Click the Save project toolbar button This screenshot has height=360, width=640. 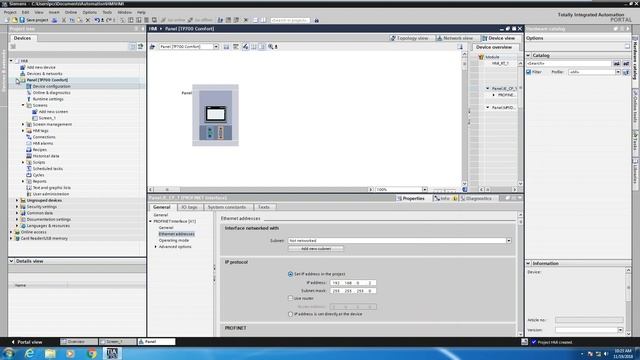tap(34, 20)
